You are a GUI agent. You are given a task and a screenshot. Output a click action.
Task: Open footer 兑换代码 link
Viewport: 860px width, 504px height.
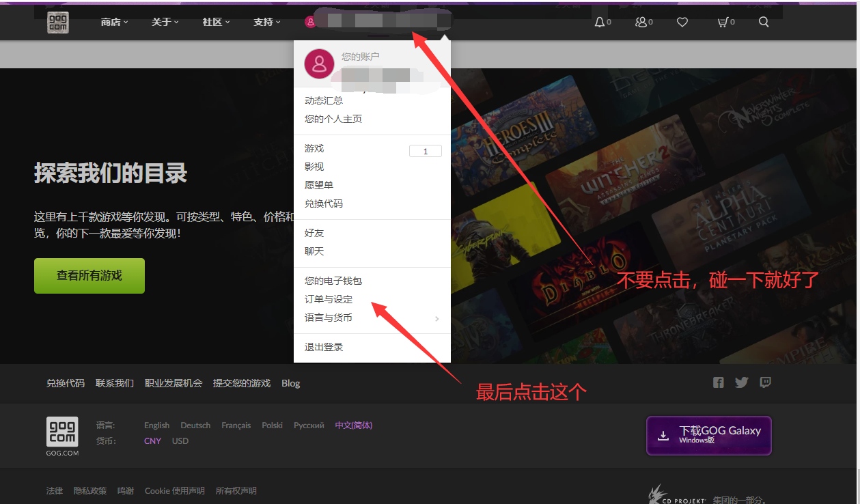tap(66, 383)
